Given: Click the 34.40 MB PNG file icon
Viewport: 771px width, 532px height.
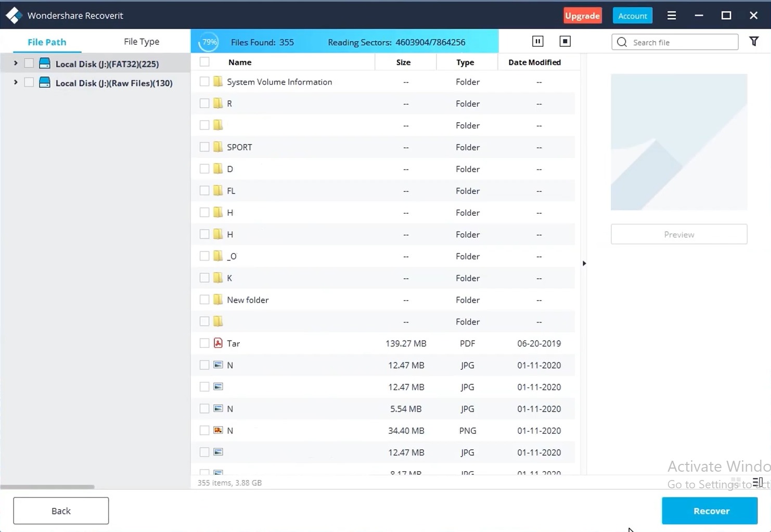Looking at the screenshot, I should 218,431.
